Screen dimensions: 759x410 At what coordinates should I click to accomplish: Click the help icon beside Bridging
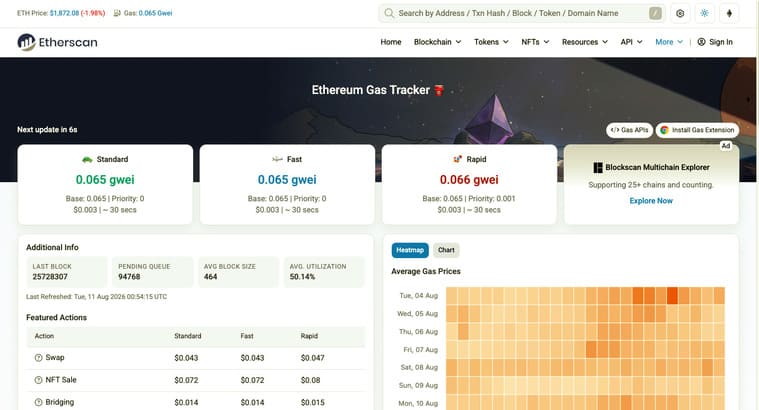coord(38,402)
